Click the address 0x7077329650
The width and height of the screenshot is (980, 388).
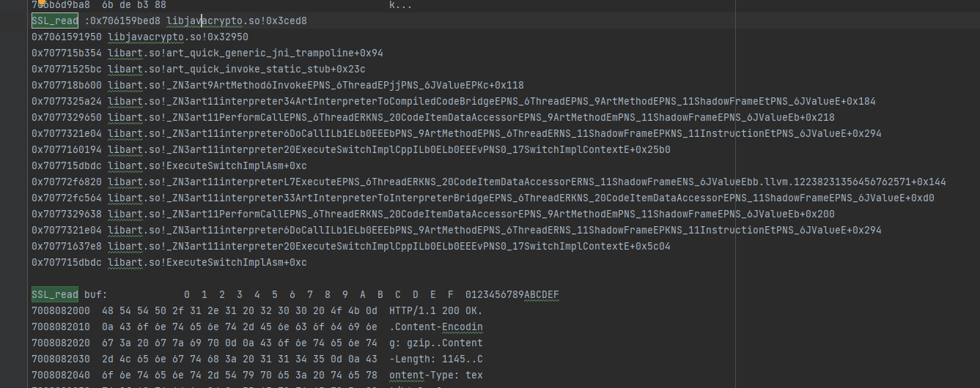pos(67,117)
